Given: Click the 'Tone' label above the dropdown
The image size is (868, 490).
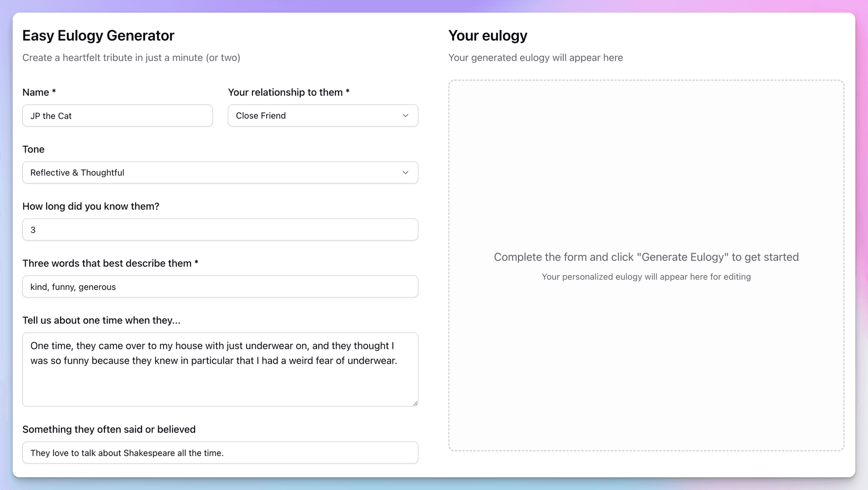Looking at the screenshot, I should (33, 149).
